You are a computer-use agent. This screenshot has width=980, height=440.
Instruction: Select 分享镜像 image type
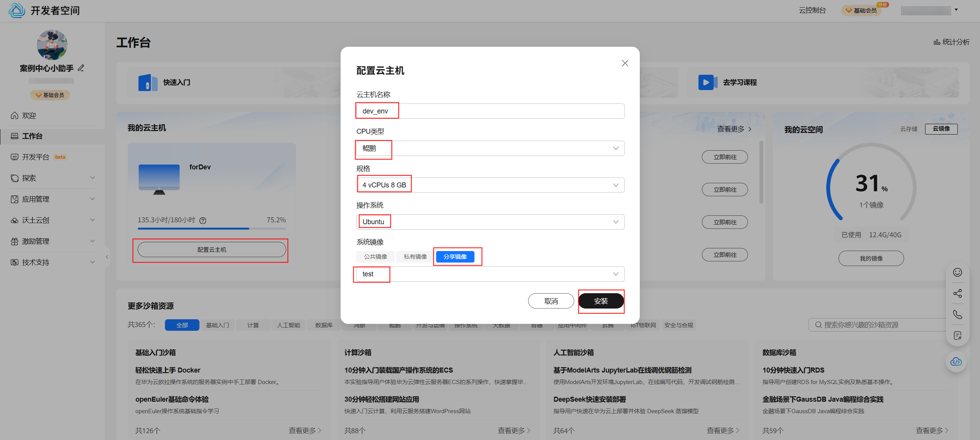455,257
